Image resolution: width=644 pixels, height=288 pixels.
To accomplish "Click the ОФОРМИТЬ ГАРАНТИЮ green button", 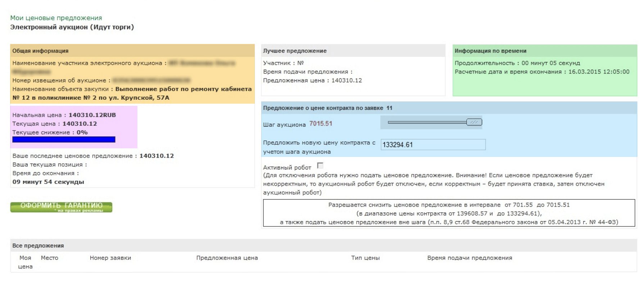I will click(61, 207).
